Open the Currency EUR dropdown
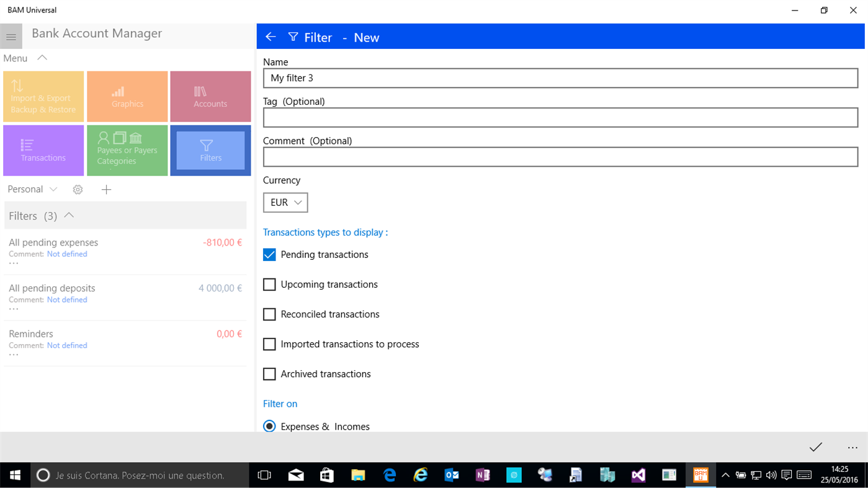Screen dimensions: 868x488 click(x=285, y=202)
